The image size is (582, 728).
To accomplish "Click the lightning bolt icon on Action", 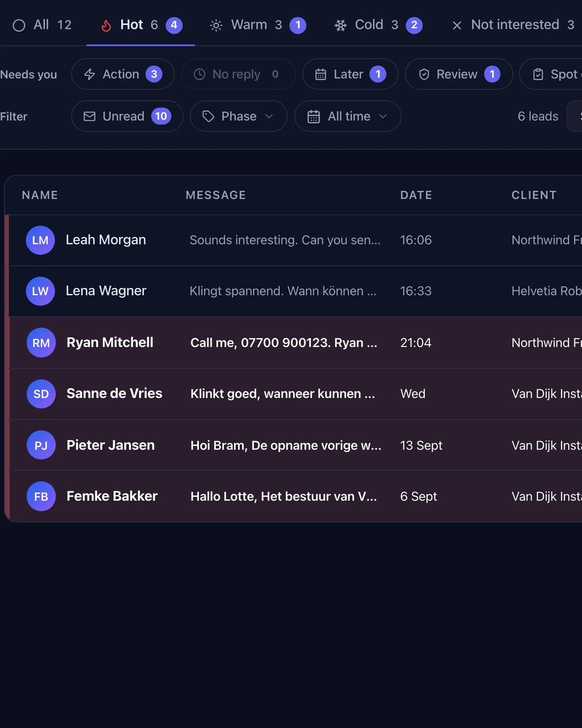I will coord(89,74).
